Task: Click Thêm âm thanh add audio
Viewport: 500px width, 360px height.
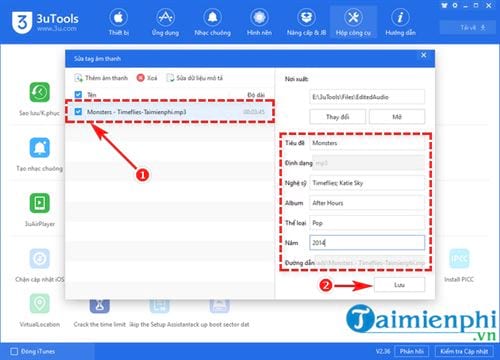Action: [x=101, y=78]
